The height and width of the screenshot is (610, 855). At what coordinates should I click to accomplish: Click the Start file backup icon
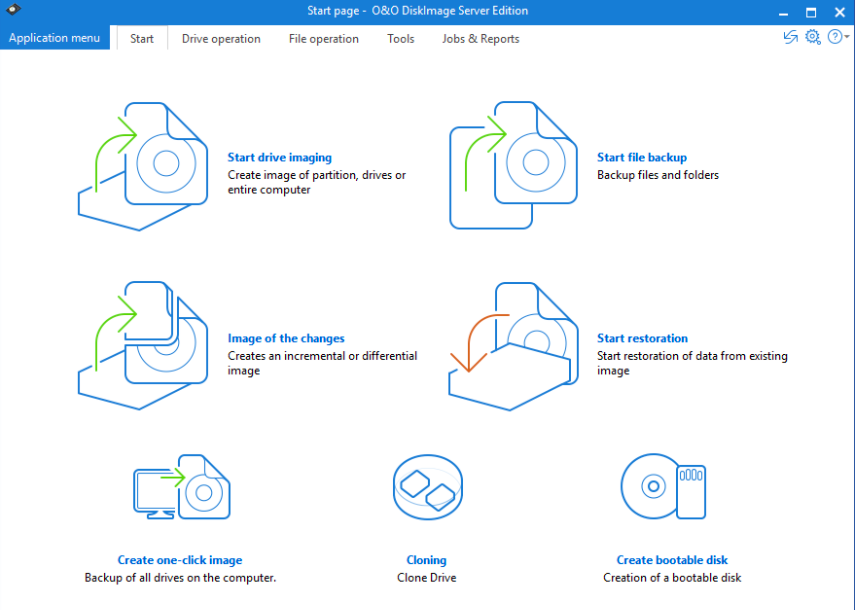513,165
